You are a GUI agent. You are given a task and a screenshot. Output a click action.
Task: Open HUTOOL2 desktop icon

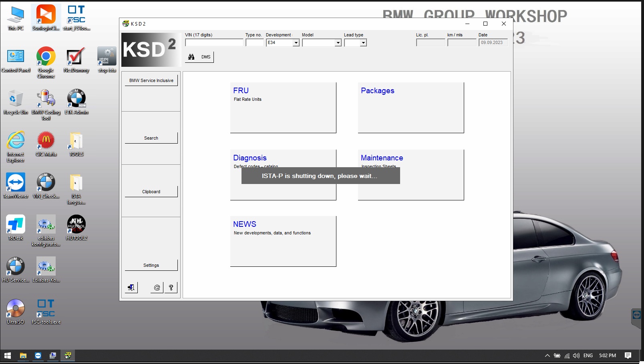(x=76, y=228)
